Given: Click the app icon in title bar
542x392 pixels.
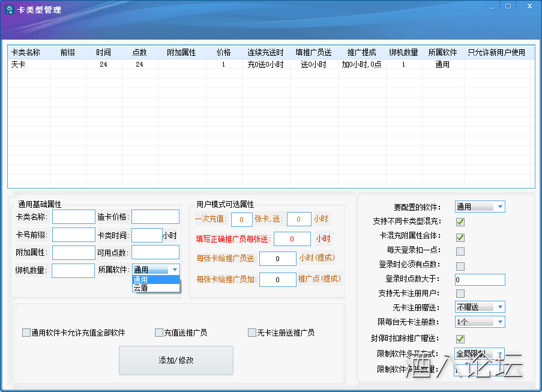Looking at the screenshot, I should click(9, 10).
